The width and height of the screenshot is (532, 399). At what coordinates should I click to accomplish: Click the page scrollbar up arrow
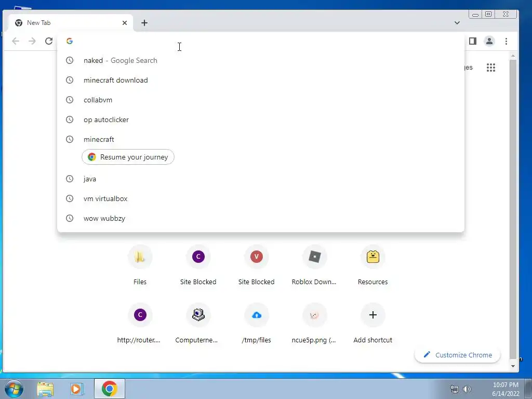pos(513,55)
